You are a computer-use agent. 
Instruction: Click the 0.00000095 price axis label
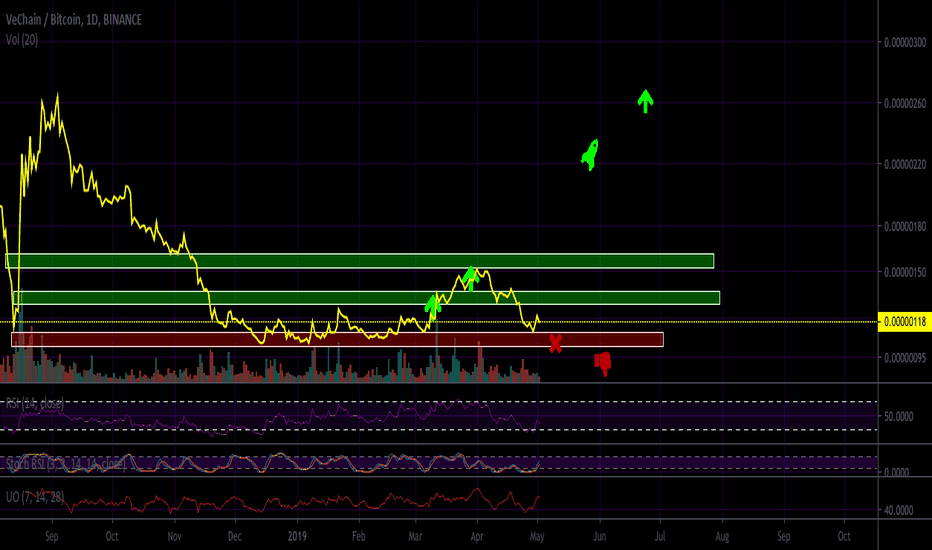905,357
